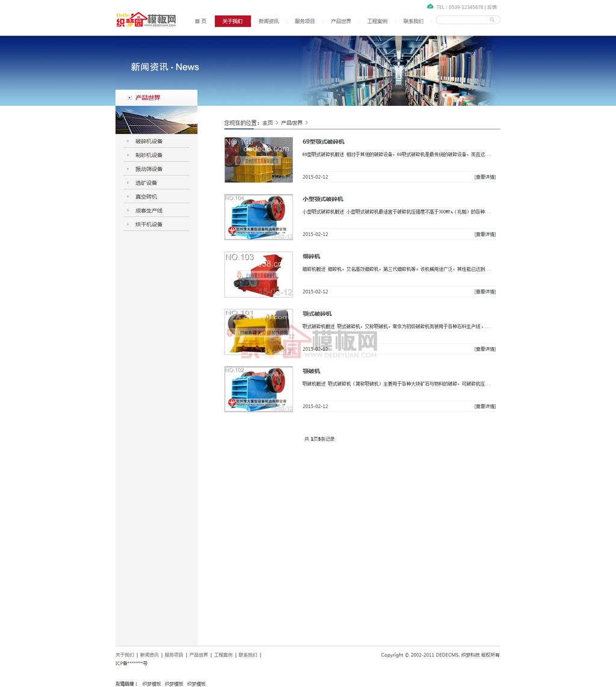This screenshot has height=687, width=616.
Task: Click 查看详情 for 69型颚式破碎机
Action: pos(485,177)
